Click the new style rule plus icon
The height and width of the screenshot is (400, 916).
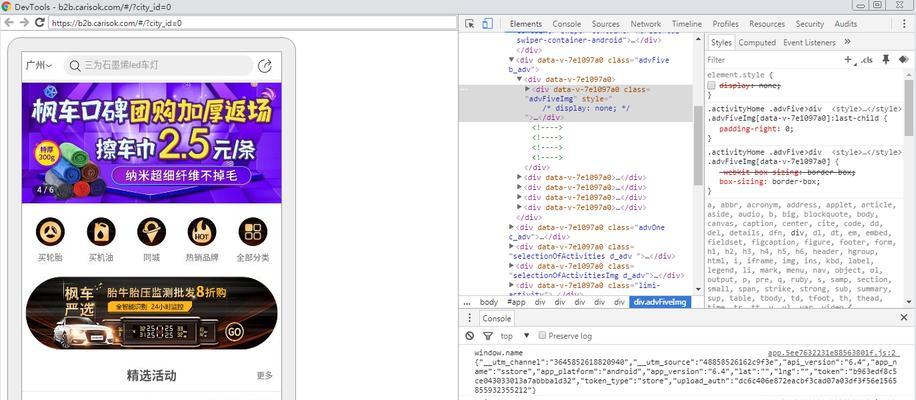(848, 60)
